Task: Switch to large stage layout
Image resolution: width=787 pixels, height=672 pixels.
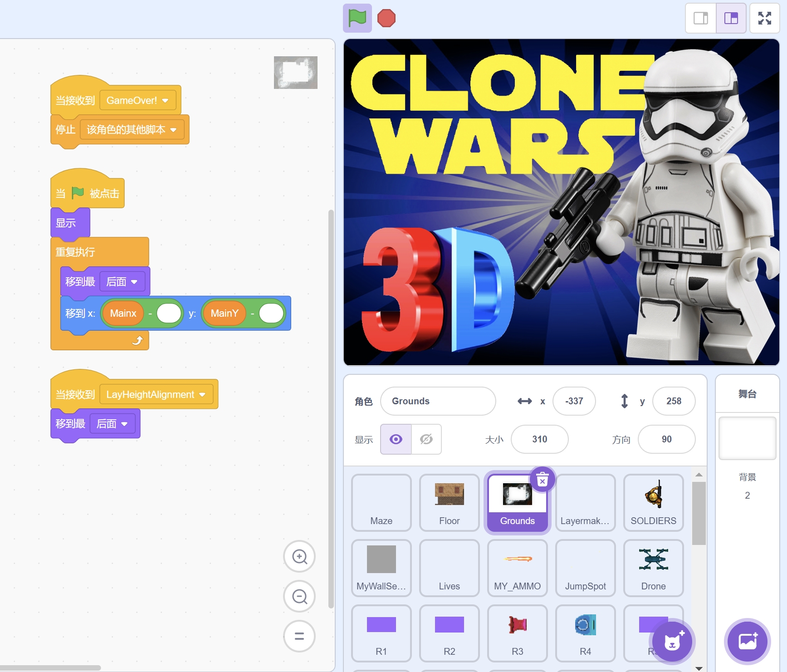Action: pyautogui.click(x=731, y=18)
